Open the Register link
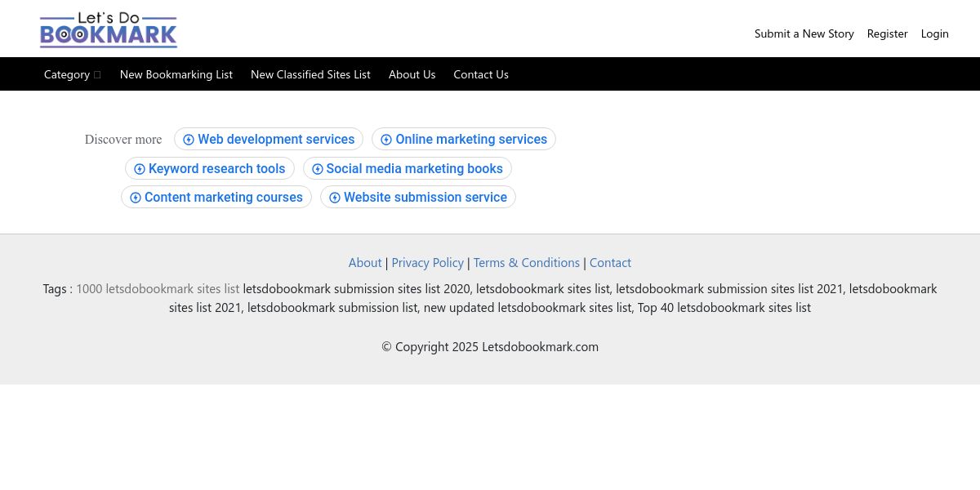This screenshot has width=980, height=490. pyautogui.click(x=888, y=33)
